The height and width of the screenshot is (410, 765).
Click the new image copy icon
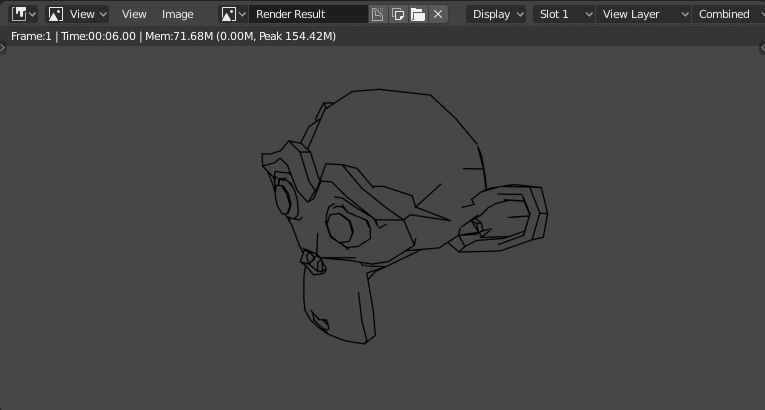(x=398, y=14)
